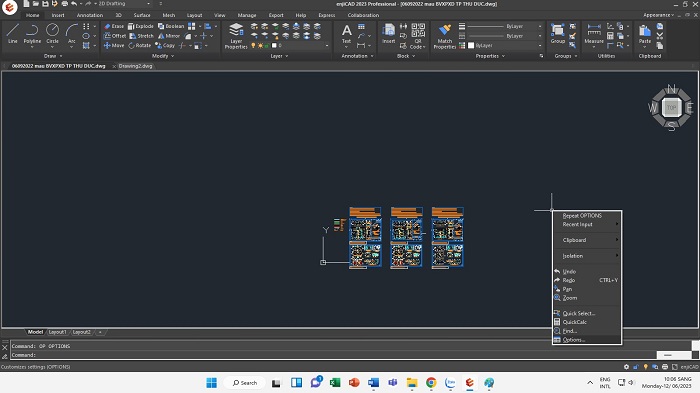700x393 pixels.
Task: Click the white color swatch in Properties panel
Action: pos(471,46)
